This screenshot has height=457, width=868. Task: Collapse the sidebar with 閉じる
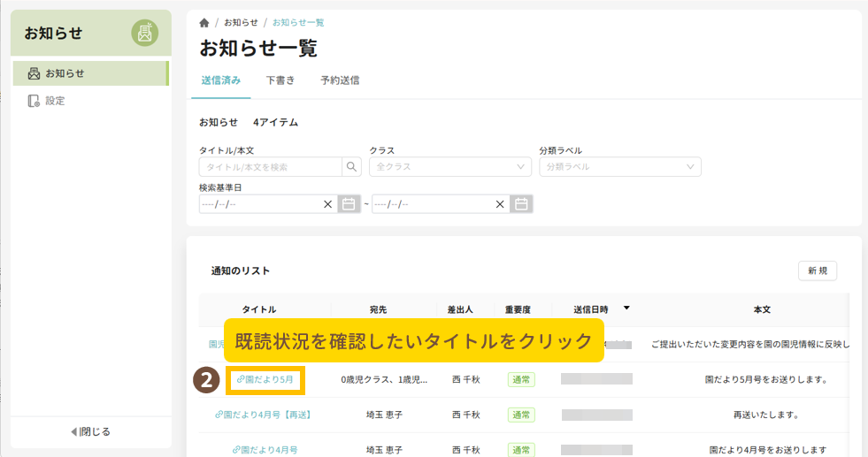pyautogui.click(x=91, y=432)
